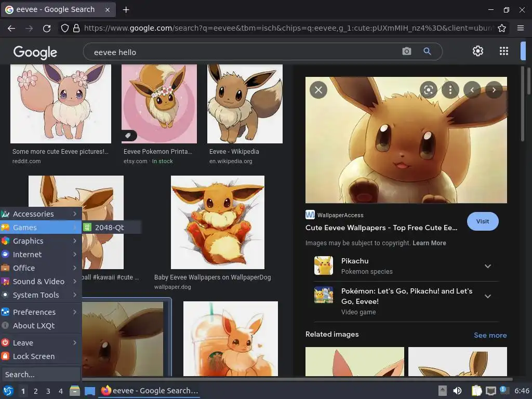Click eevee - Google Search taskbar window button
This screenshot has height=399, width=532.
[150, 391]
